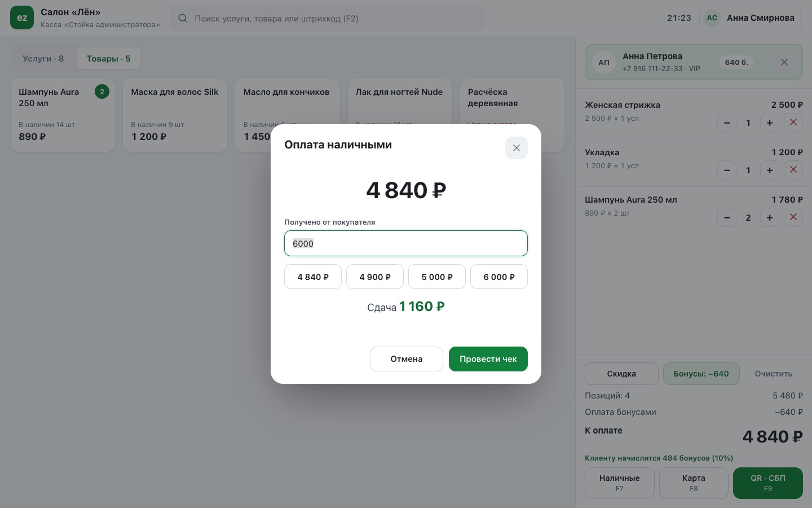
Task: Add Маска для волос Silk product
Action: (175, 115)
